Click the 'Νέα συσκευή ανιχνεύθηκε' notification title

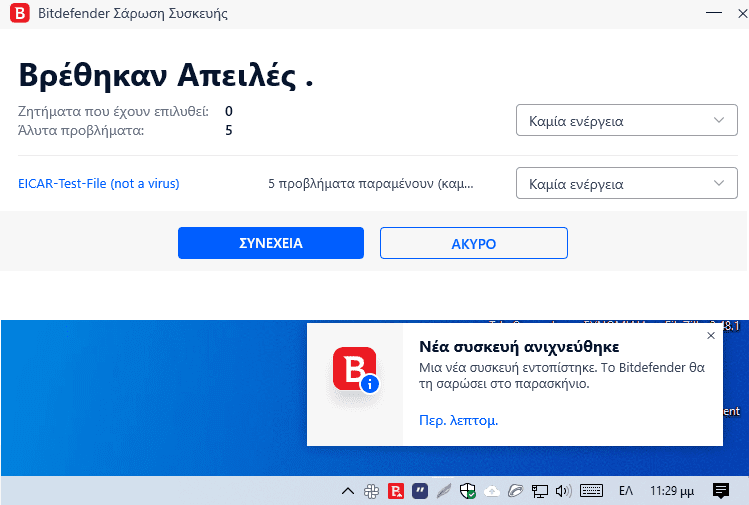tap(519, 346)
